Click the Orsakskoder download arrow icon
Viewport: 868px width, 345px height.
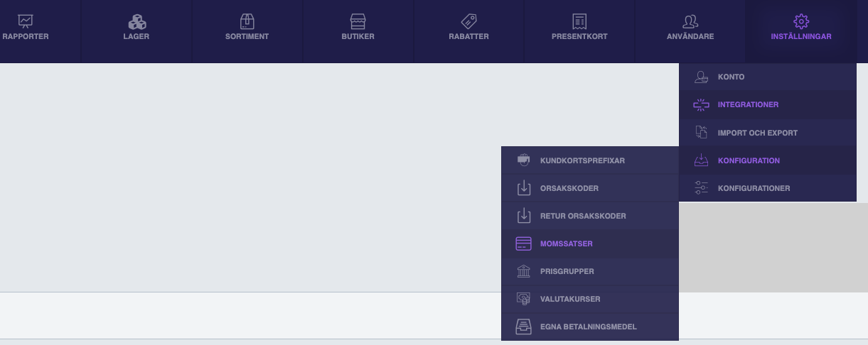click(524, 189)
